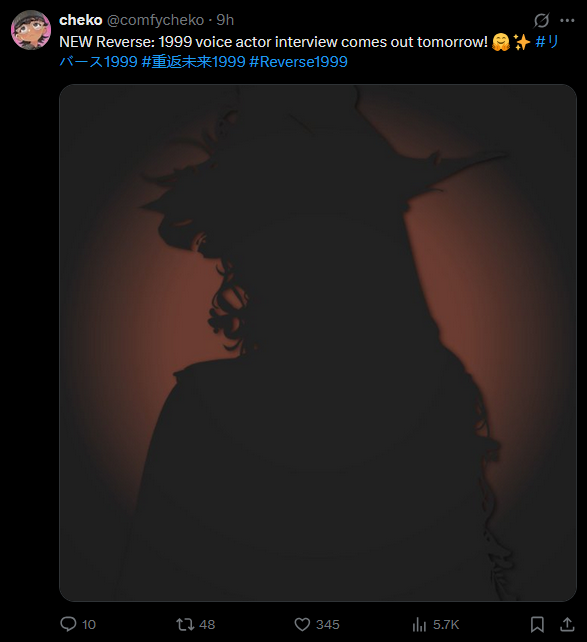The width and height of the screenshot is (587, 642).
Task: Click the Grok explain-this-post icon
Action: point(541,20)
